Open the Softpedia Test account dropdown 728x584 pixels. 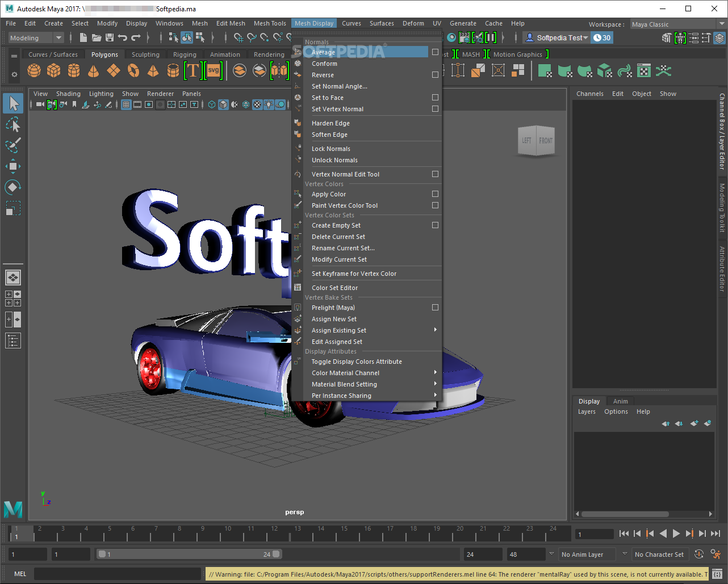coord(557,38)
